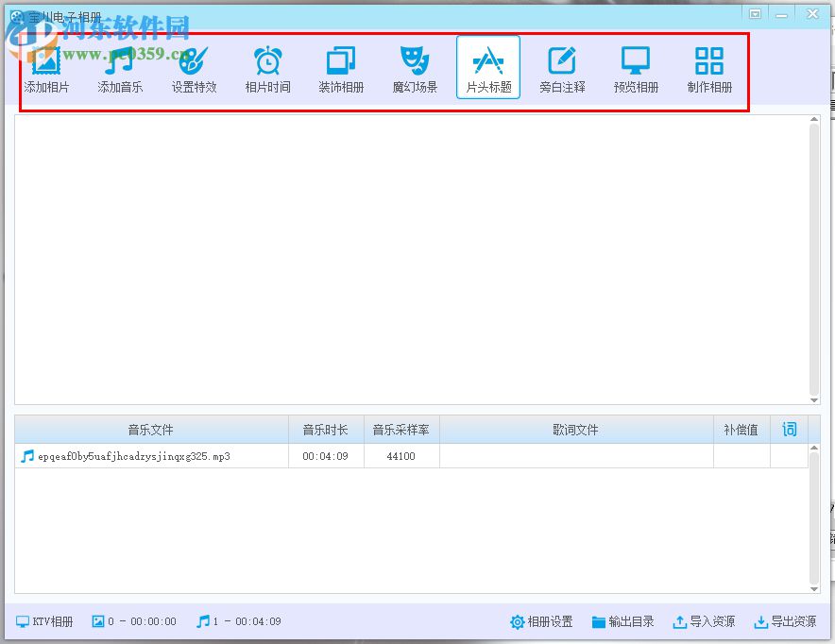Click the music list scrollbar down arrow
Screen dimensions: 835x644
tap(813, 588)
